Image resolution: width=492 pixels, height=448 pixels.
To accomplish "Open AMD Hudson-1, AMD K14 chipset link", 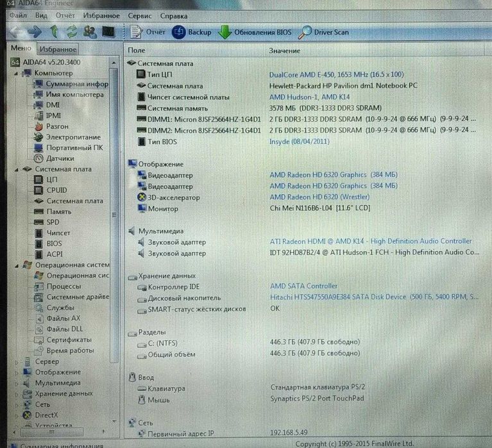I will coord(309,97).
